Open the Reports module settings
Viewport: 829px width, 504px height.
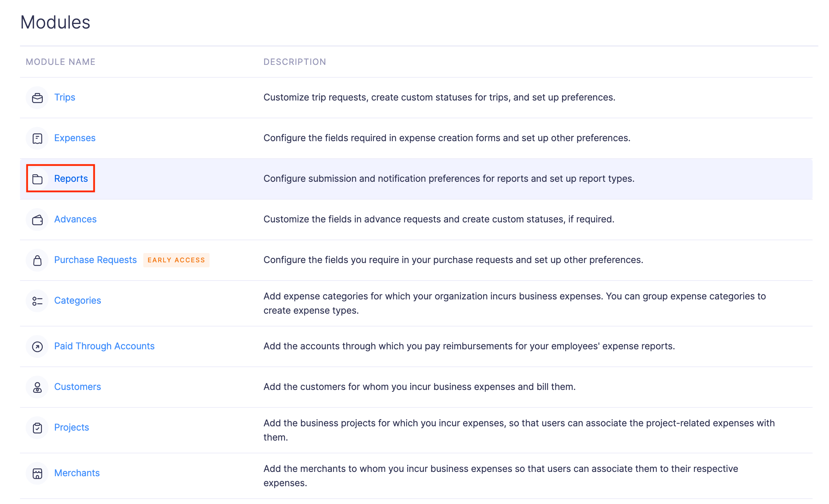(x=71, y=179)
